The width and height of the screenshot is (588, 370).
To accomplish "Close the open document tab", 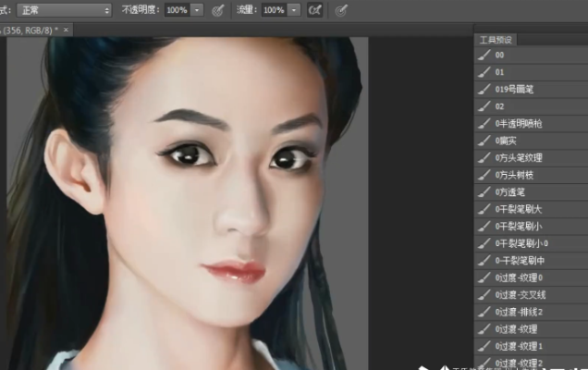I will click(x=67, y=30).
